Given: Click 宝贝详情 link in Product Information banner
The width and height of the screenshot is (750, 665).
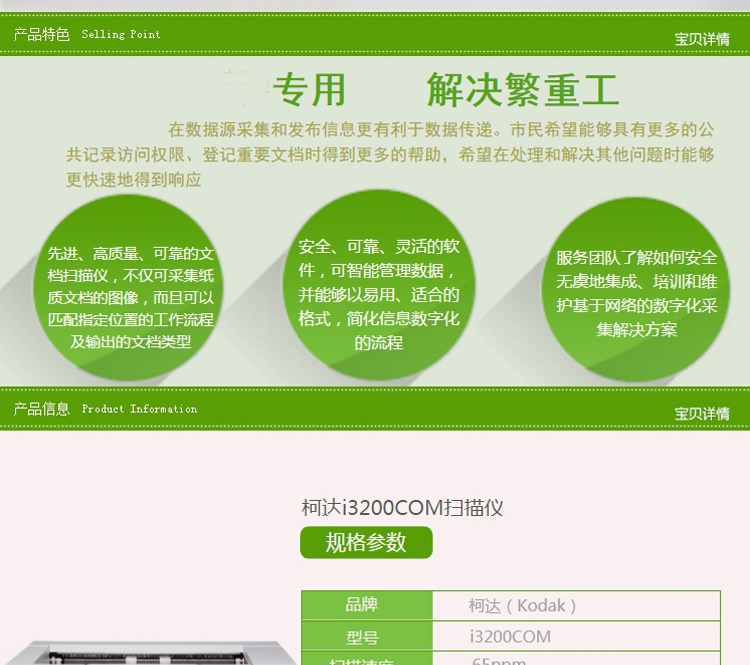Looking at the screenshot, I should pyautogui.click(x=702, y=413).
